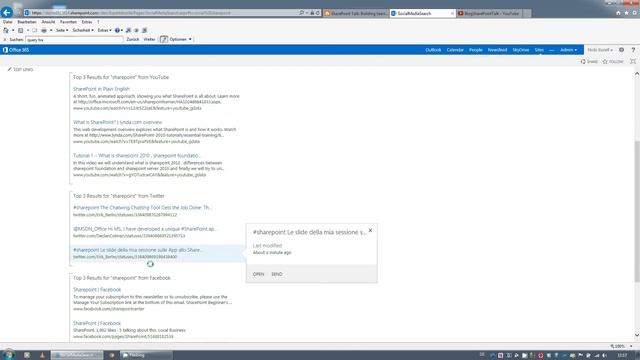
Task: Switch to the first SharePoint Talk tab
Action: 356,13
